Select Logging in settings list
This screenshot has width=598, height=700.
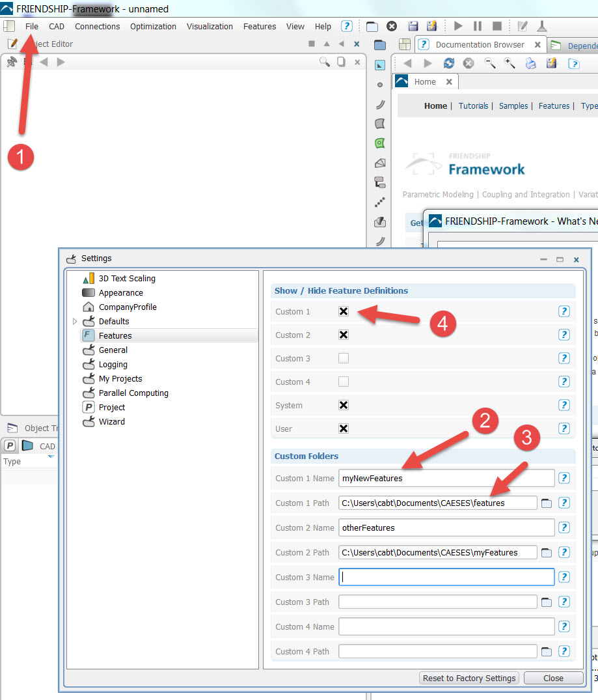113,364
